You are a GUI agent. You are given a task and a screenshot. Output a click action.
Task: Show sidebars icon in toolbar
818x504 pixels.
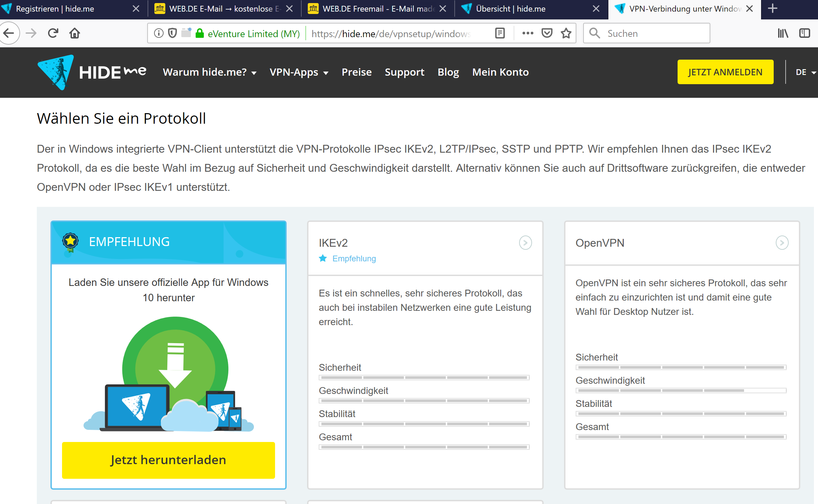pos(804,33)
